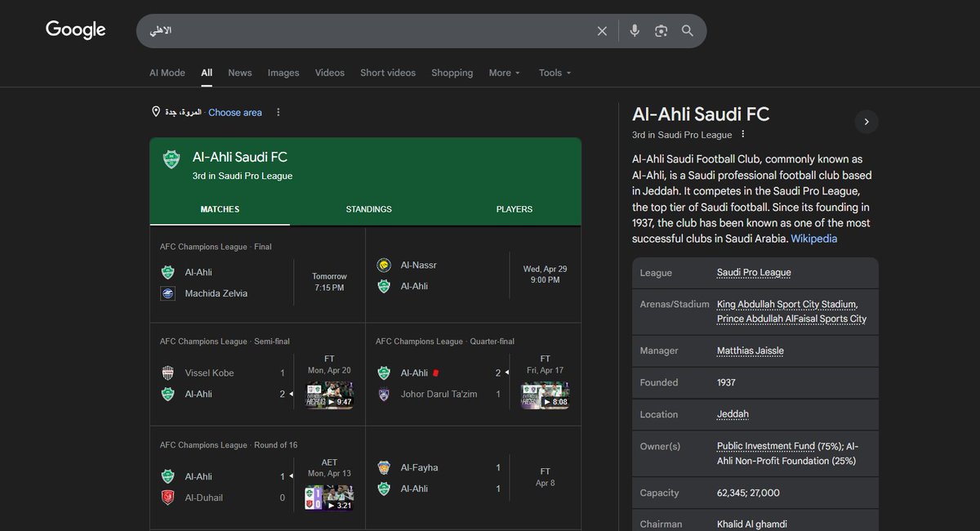Click the location pin icon
The image size is (980, 531).
click(x=156, y=112)
